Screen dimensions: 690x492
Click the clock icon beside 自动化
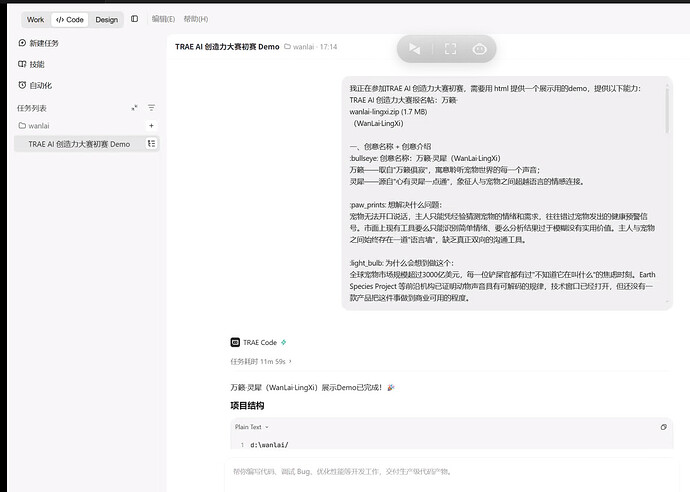pos(22,85)
